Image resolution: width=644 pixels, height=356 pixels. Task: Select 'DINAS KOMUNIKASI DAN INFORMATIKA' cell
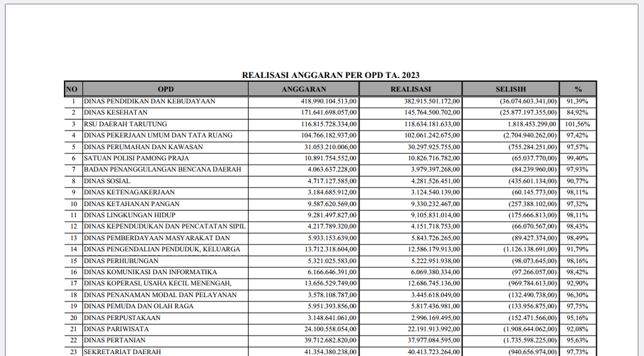pos(151,272)
